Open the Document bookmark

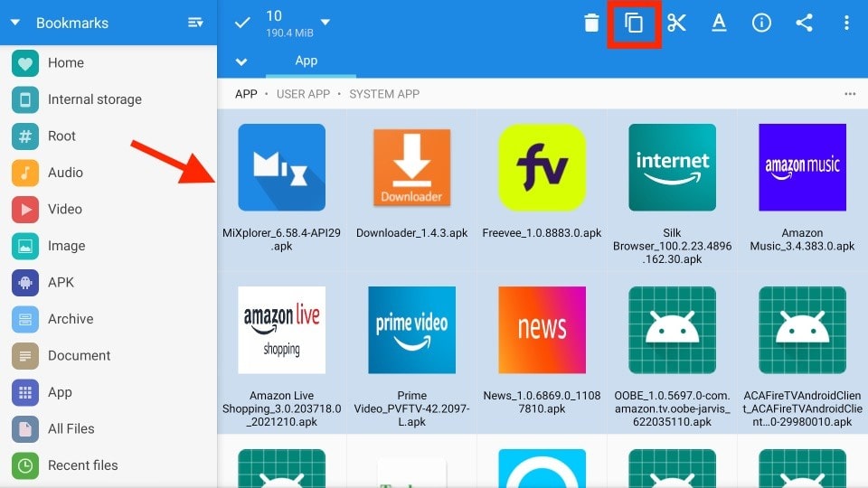108,355
